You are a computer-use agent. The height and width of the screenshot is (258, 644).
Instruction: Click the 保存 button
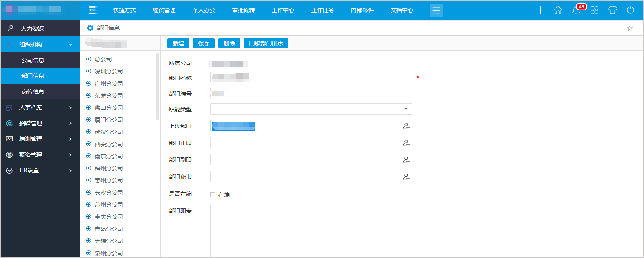pyautogui.click(x=204, y=43)
